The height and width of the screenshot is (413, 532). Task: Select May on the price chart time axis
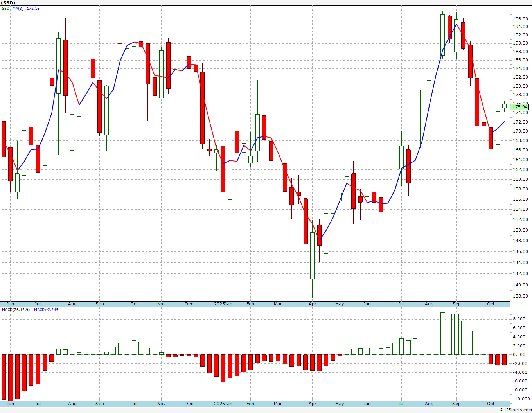pos(340,304)
